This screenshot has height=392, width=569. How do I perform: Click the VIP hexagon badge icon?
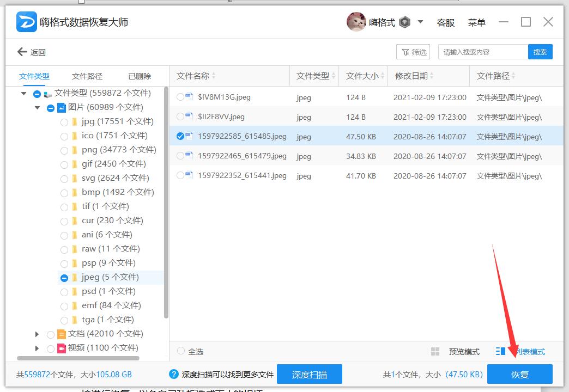(404, 22)
